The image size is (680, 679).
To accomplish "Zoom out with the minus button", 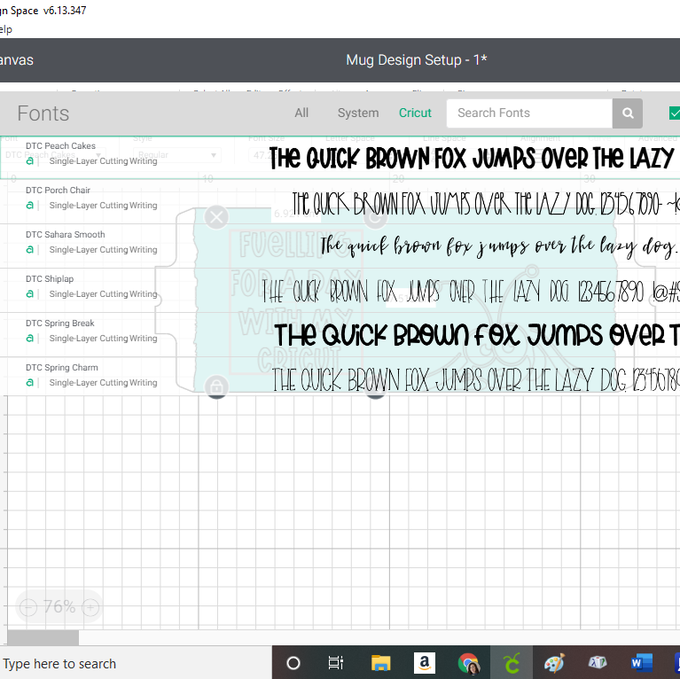I will 28,607.
